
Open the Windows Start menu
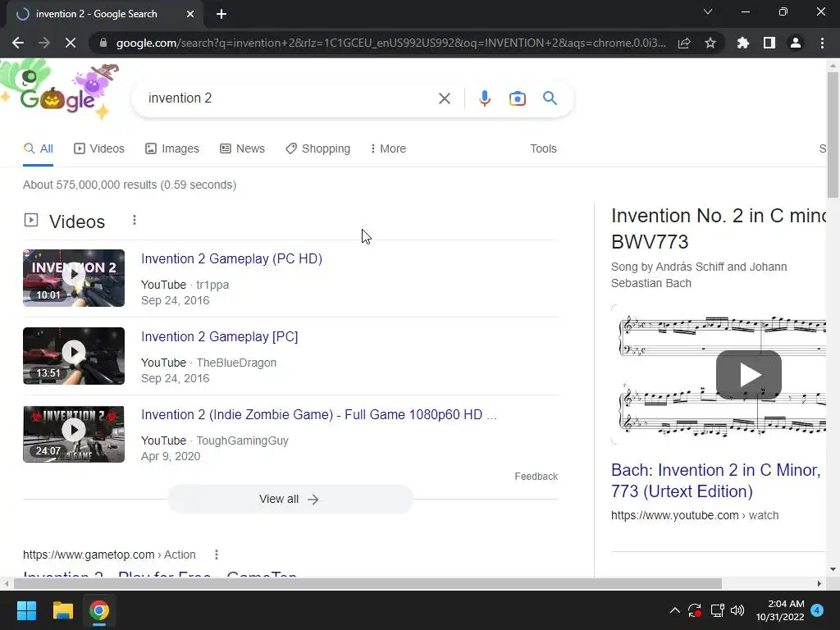pyautogui.click(x=26, y=610)
